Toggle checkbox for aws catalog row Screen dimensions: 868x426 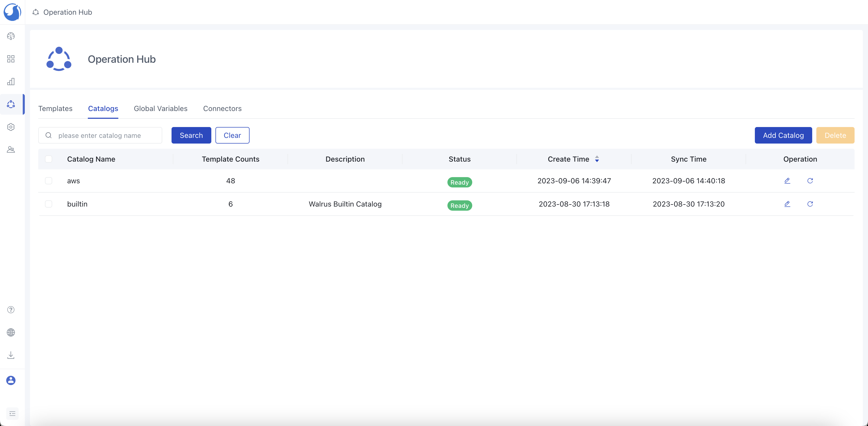click(49, 180)
